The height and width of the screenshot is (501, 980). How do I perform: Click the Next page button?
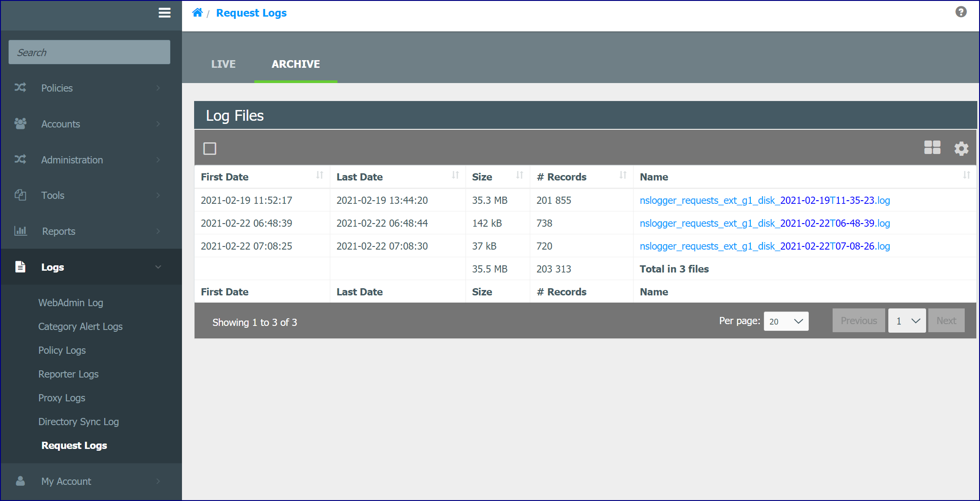pos(946,321)
